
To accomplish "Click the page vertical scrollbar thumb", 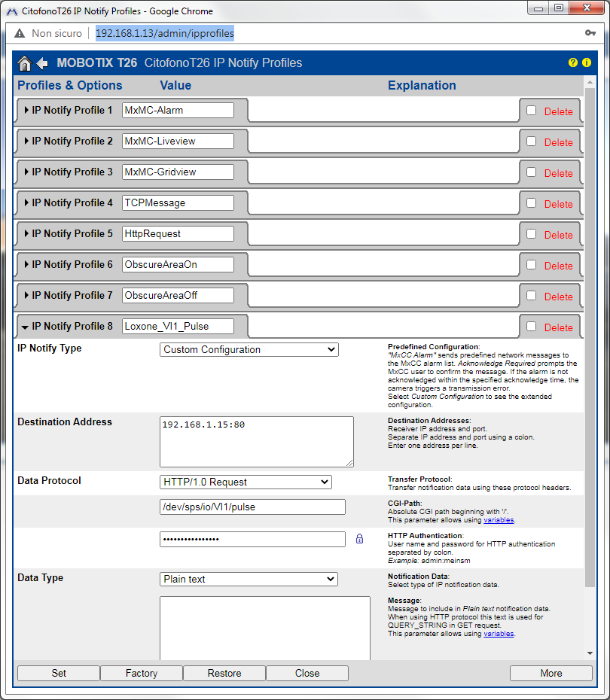I will [590, 337].
